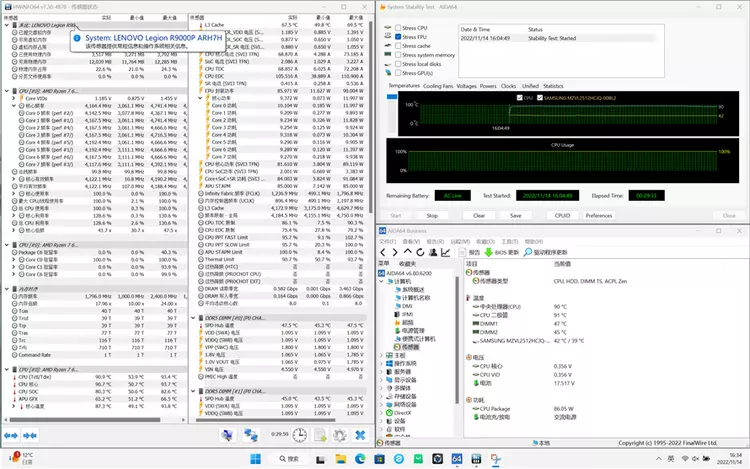This screenshot has width=750, height=469.
Task: Click 'Stability Test: Started' log row
Action: [x=561, y=38]
